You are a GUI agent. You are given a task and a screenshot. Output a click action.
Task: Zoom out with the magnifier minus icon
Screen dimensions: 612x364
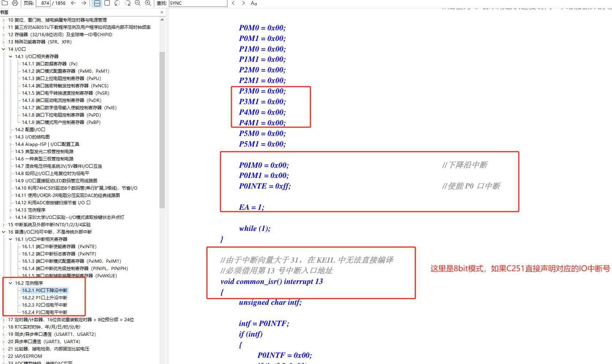[138, 3]
